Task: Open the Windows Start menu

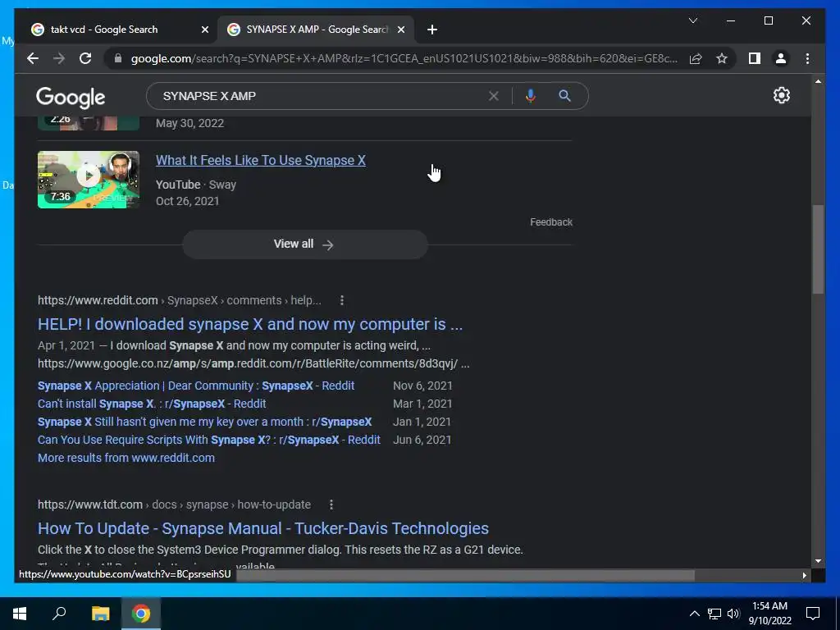Action: point(20,614)
